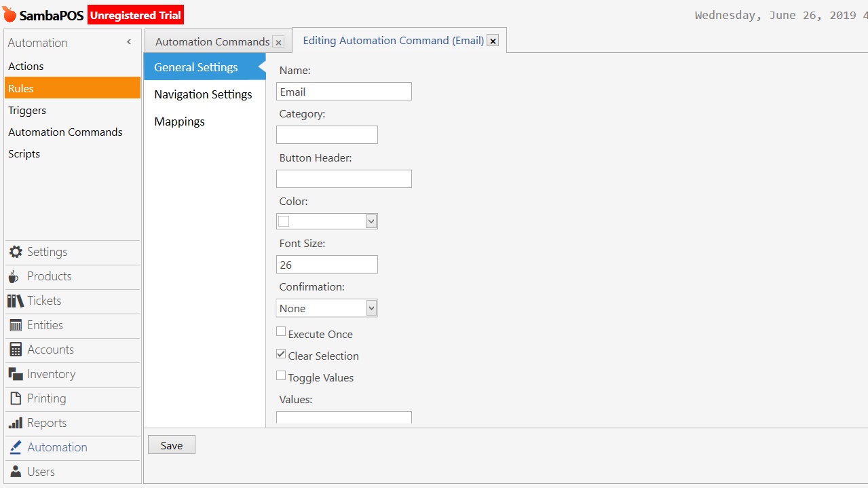The height and width of the screenshot is (488, 868).
Task: Close the Editing Automation Command tab
Action: pyautogui.click(x=493, y=41)
